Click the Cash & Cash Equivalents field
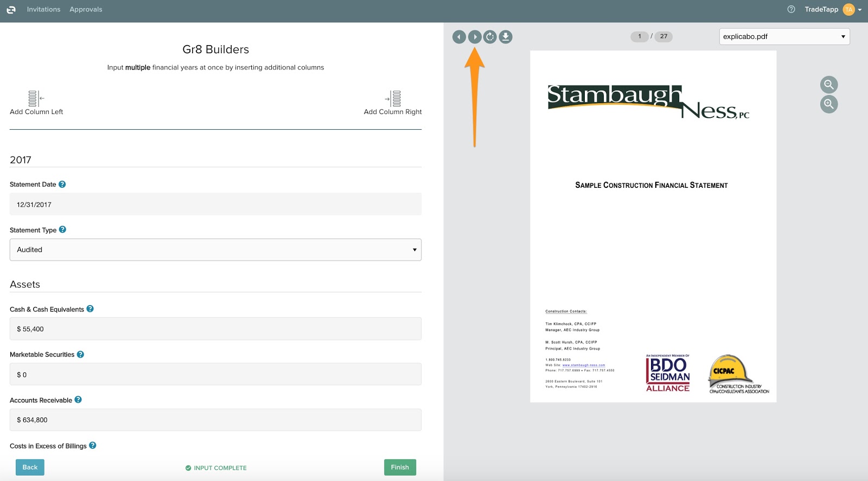This screenshot has width=868, height=481. click(x=215, y=329)
